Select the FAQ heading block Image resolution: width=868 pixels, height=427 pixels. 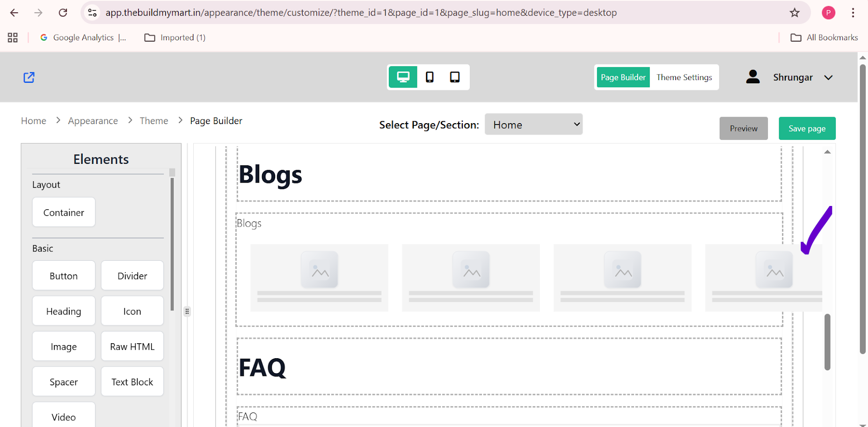(509, 367)
